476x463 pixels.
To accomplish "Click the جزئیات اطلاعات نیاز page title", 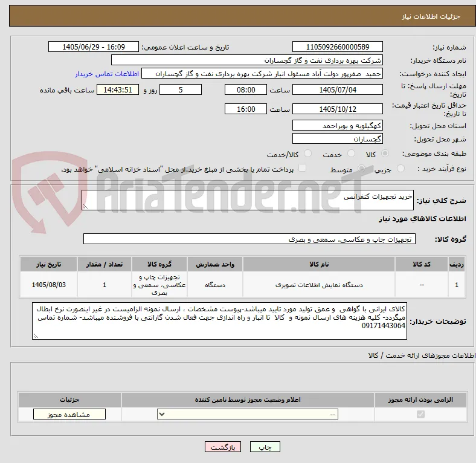I will [x=431, y=16].
